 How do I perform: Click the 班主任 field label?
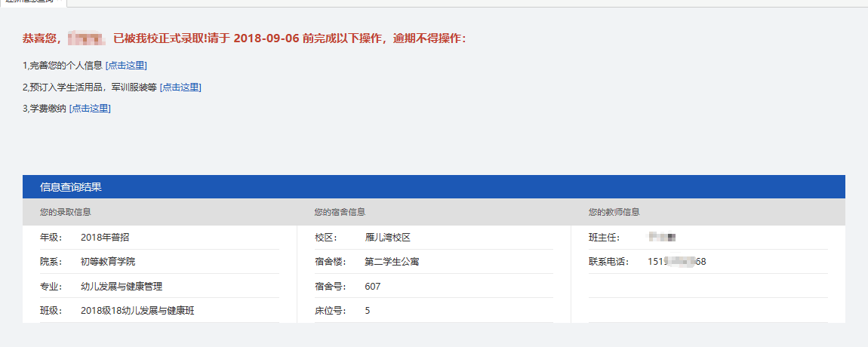pos(604,238)
